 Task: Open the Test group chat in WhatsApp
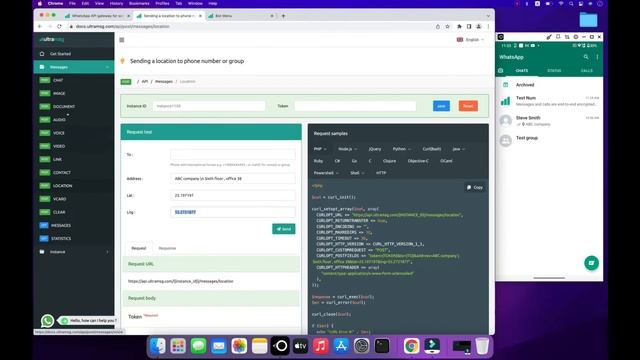[549, 140]
